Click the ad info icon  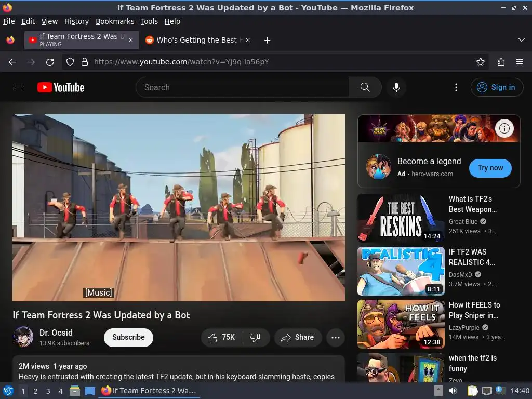[x=504, y=128]
